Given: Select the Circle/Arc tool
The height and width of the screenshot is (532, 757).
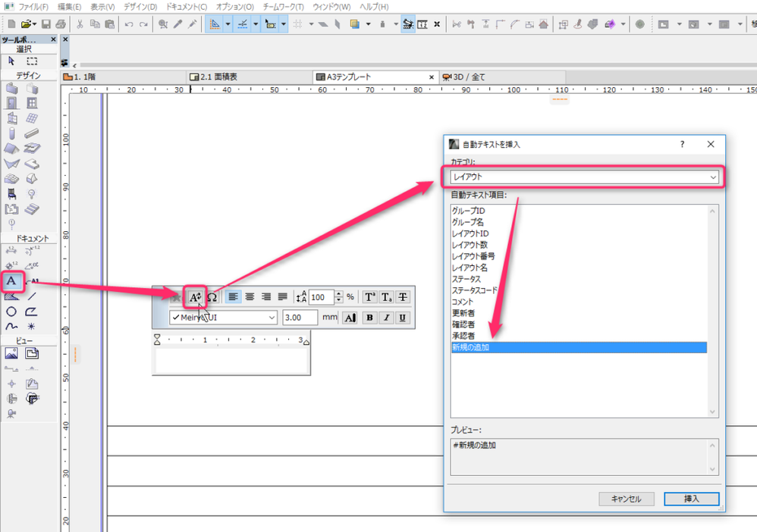Looking at the screenshot, I should 11,311.
